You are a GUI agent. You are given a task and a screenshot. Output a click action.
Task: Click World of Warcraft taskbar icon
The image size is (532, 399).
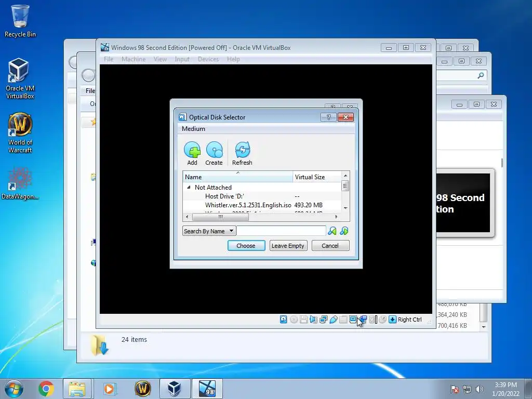tap(142, 389)
